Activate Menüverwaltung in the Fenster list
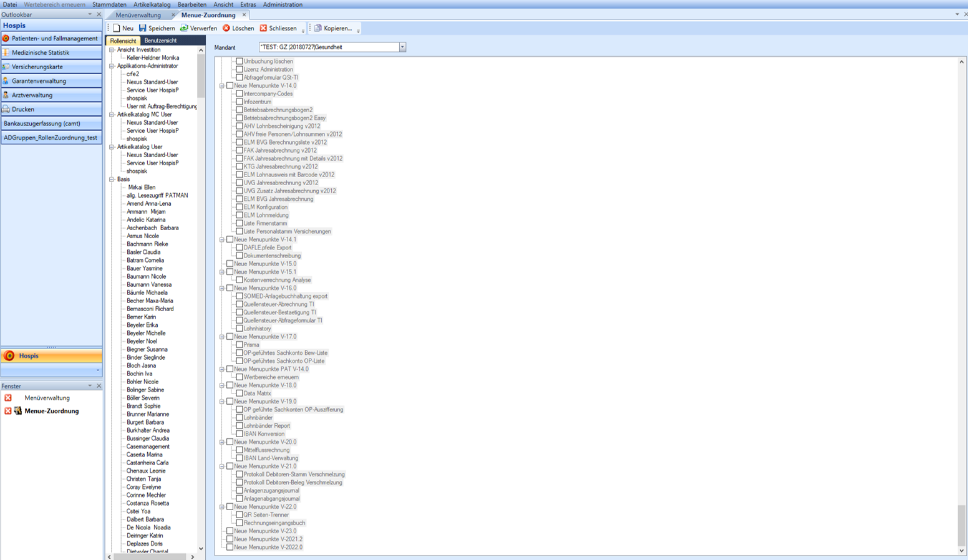Image resolution: width=968 pixels, height=560 pixels. pos(47,398)
